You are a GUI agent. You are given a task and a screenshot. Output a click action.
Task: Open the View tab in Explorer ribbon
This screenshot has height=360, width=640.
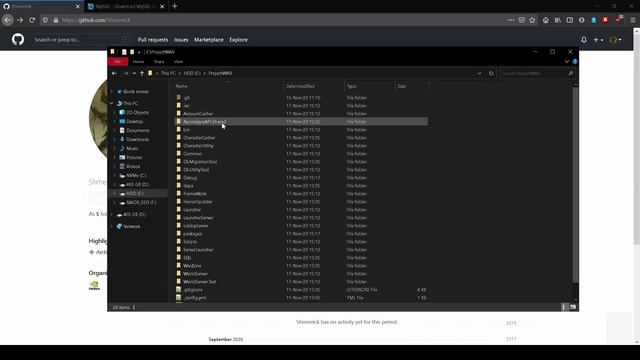pyautogui.click(x=178, y=62)
